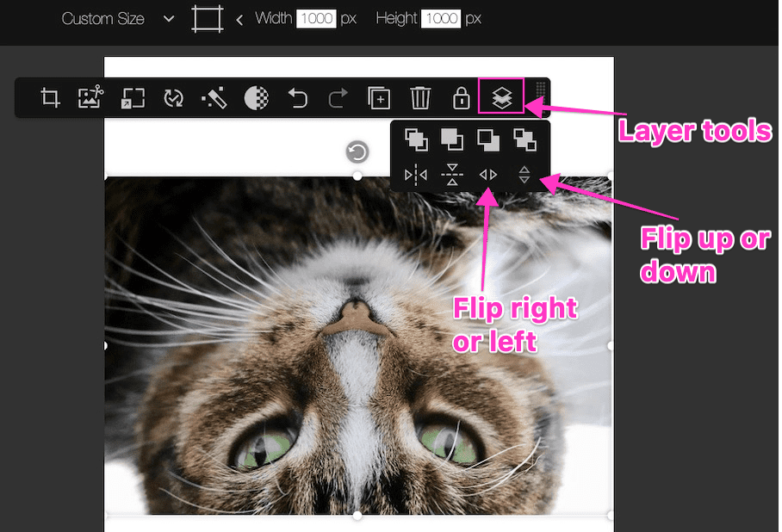Image resolution: width=782 pixels, height=532 pixels.
Task: Click the Height input field
Action: tap(440, 19)
